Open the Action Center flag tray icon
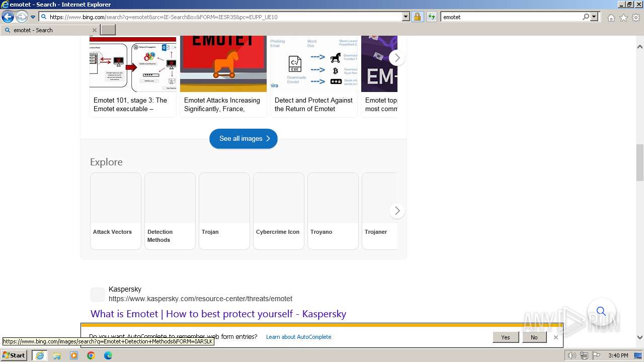This screenshot has height=362, width=644. point(596,355)
